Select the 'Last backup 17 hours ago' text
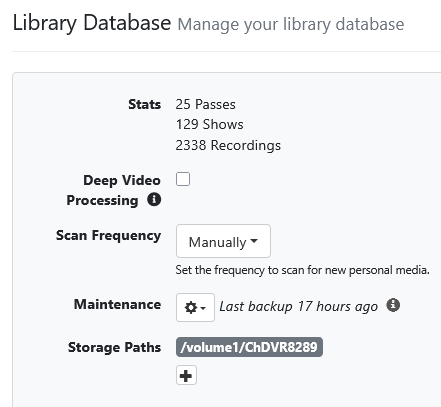The image size is (441, 407). (299, 306)
